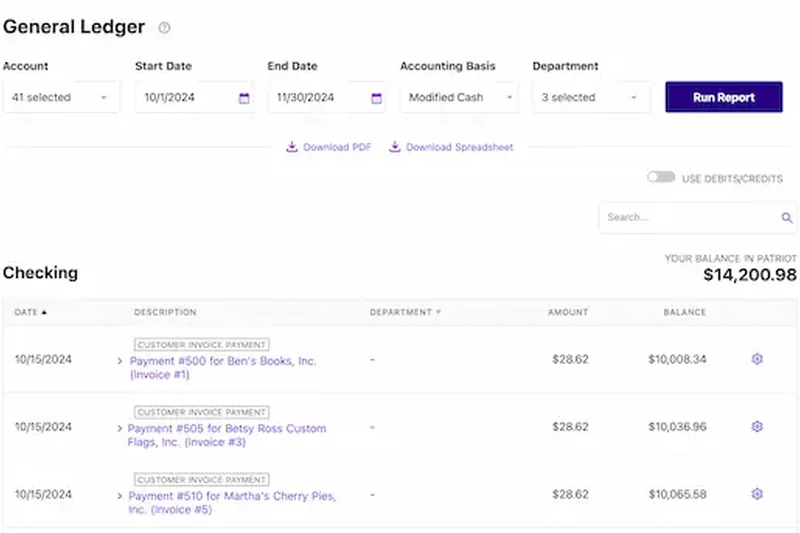Open the Start Date calendar picker icon
The width and height of the screenshot is (800, 533).
point(244,98)
